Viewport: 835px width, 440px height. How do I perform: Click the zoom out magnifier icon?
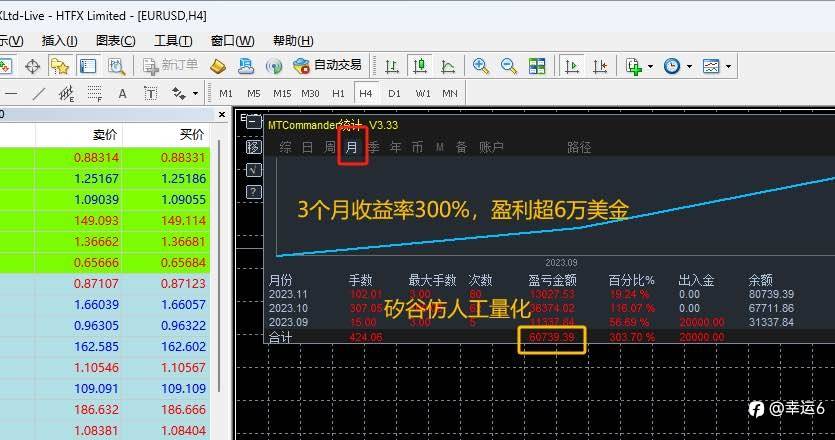pos(509,66)
